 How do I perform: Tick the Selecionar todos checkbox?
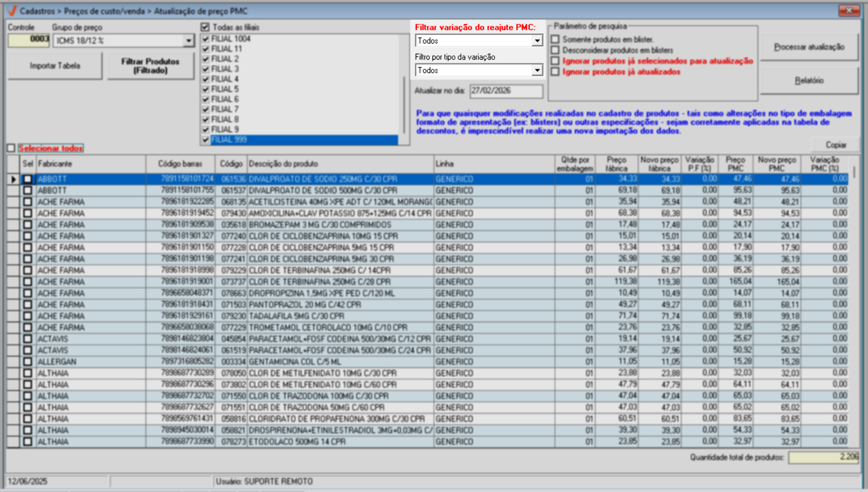(11, 148)
